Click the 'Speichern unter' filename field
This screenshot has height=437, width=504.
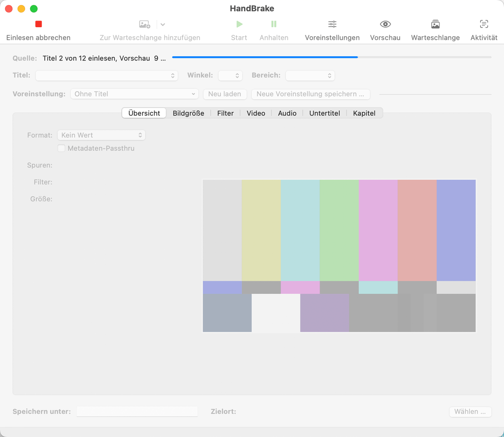(137, 412)
